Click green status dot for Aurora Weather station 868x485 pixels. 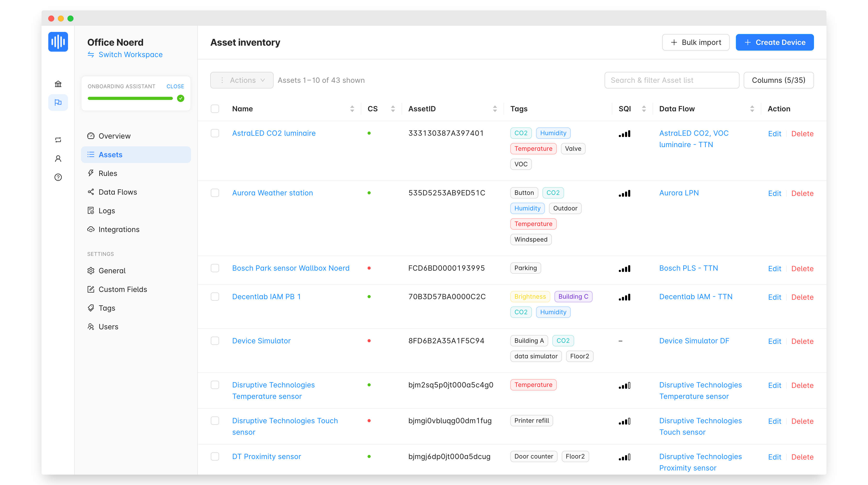click(x=369, y=193)
